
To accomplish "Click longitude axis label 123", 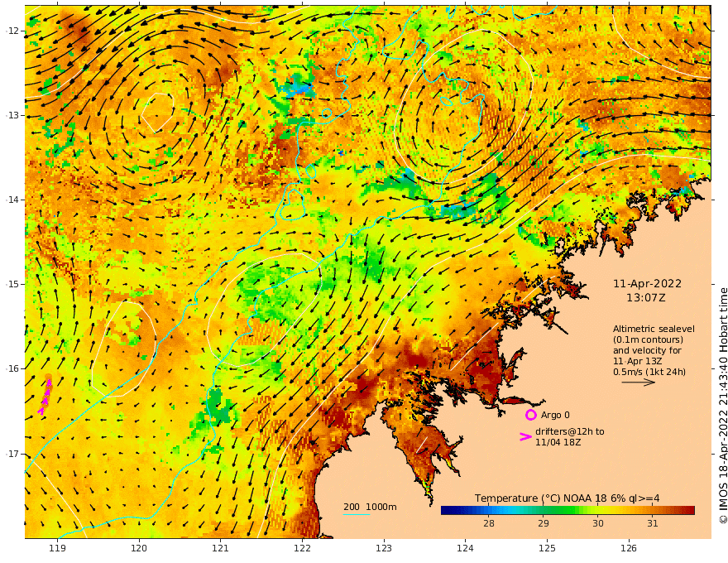I will pos(384,549).
